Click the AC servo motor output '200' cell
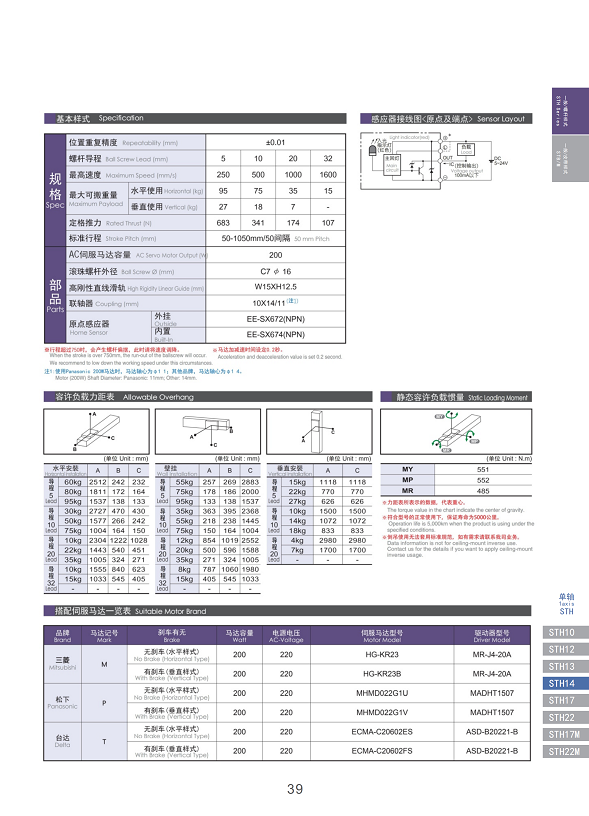The height and width of the screenshot is (816, 589). click(x=275, y=255)
